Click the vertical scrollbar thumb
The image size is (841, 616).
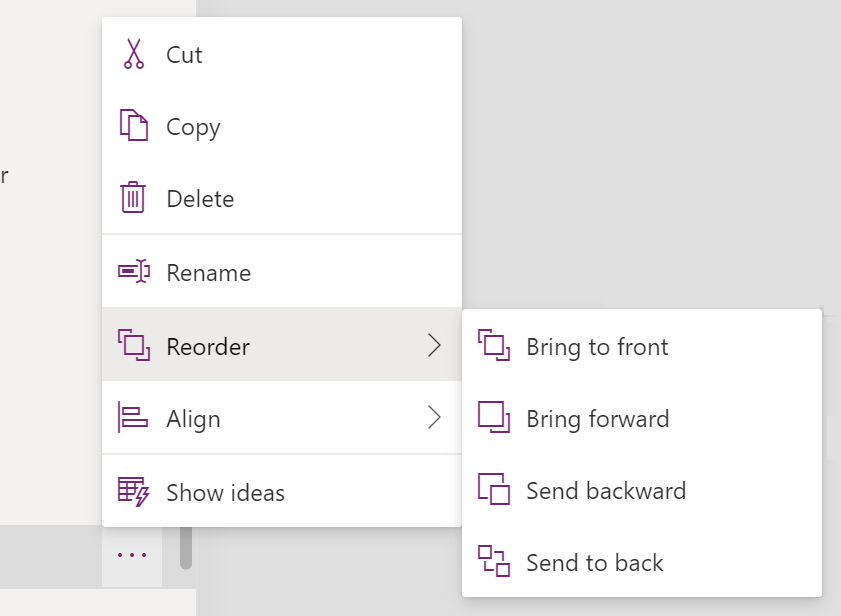point(186,548)
